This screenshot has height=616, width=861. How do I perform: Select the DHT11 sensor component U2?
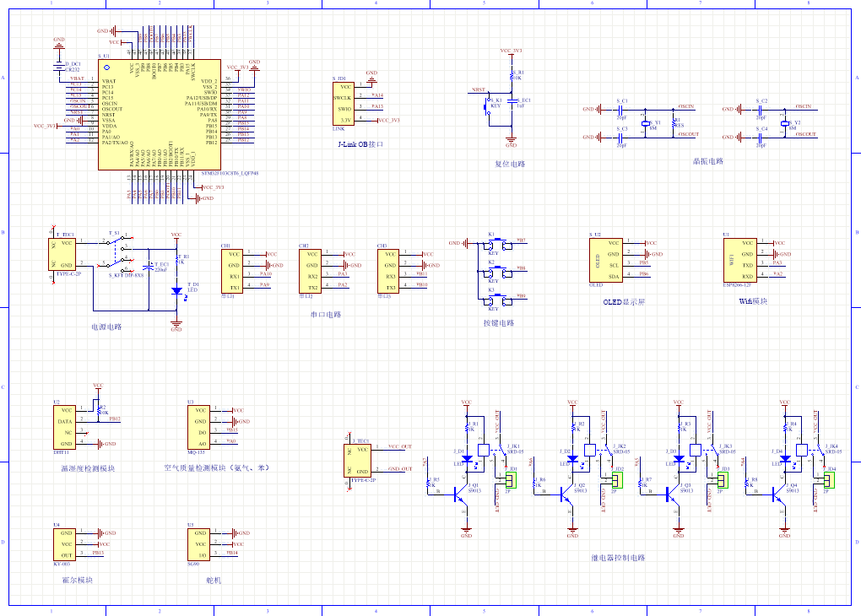(64, 426)
